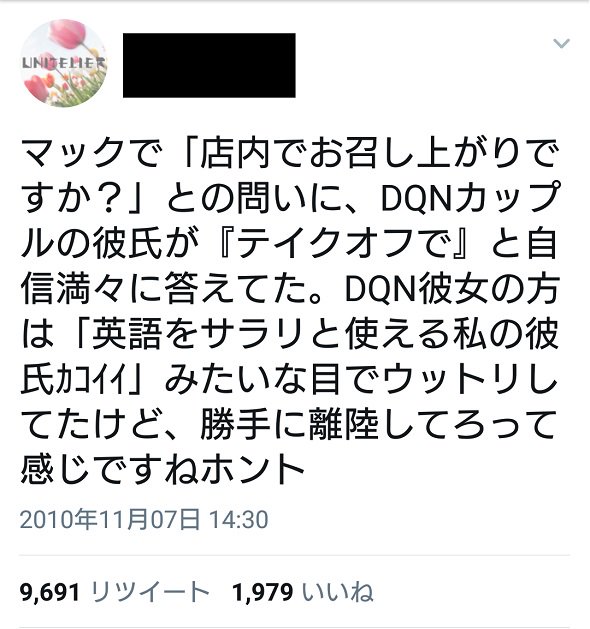Click the 14:30 time in timestamp
Viewport: 590px width, 629px height.
239,519
